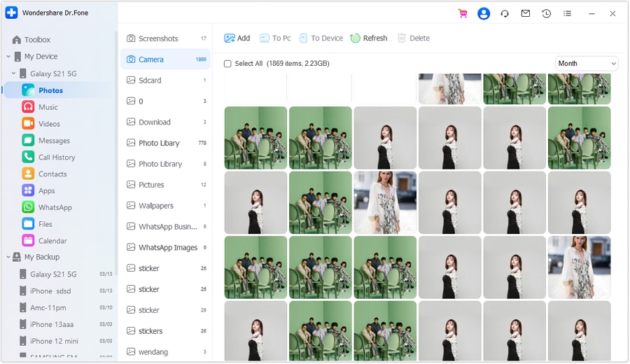Open the user account profile icon

pos(483,13)
